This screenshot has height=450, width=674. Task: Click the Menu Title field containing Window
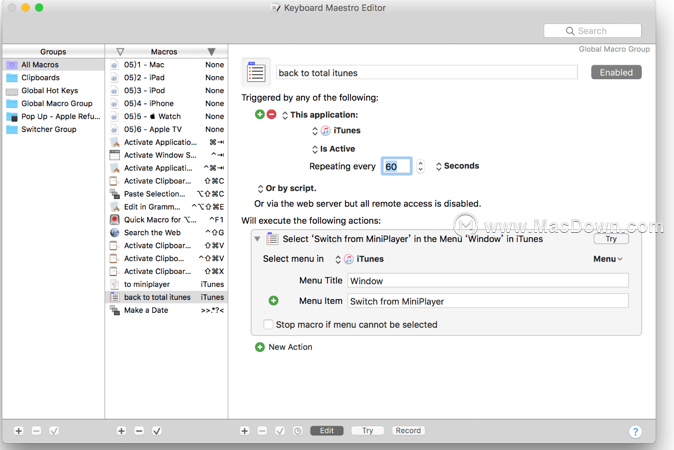pyautogui.click(x=488, y=281)
